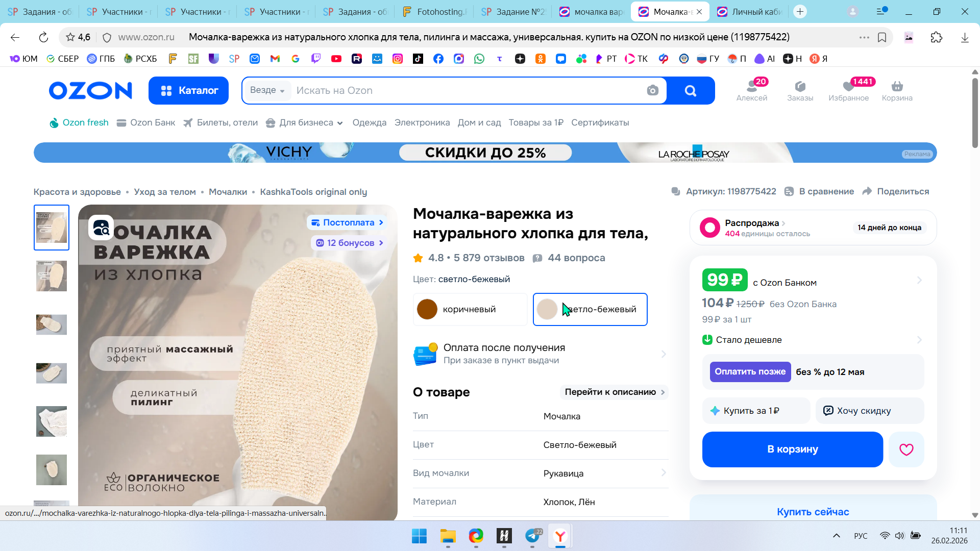The image size is (980, 551).
Task: Open the Везде search scope dropdown
Action: (x=267, y=90)
